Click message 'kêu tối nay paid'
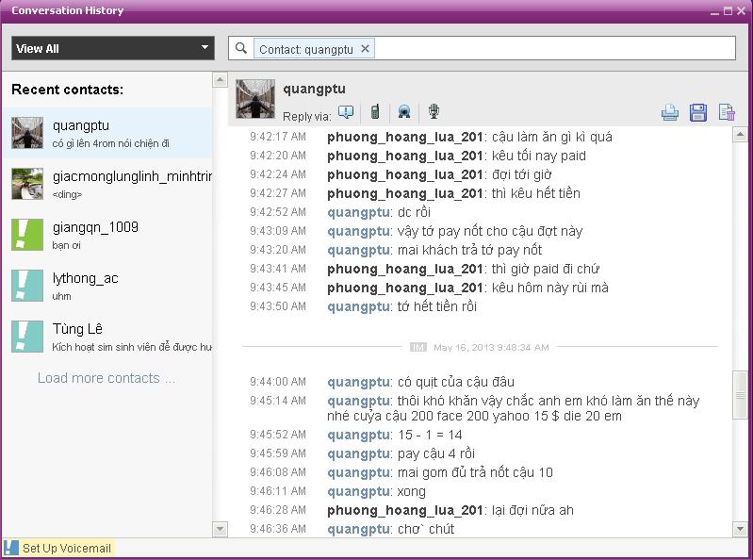This screenshot has width=753, height=560. [x=539, y=156]
